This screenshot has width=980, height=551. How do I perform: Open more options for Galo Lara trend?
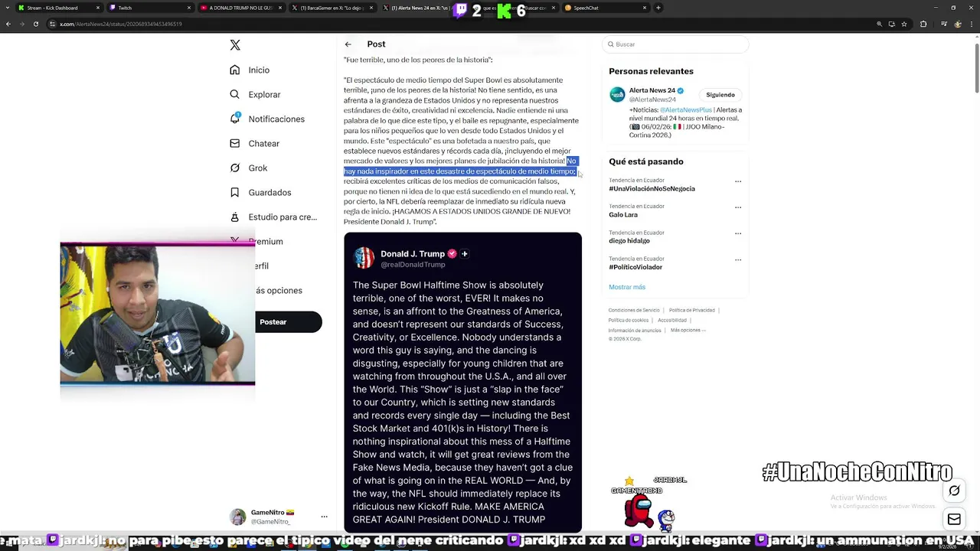click(738, 207)
